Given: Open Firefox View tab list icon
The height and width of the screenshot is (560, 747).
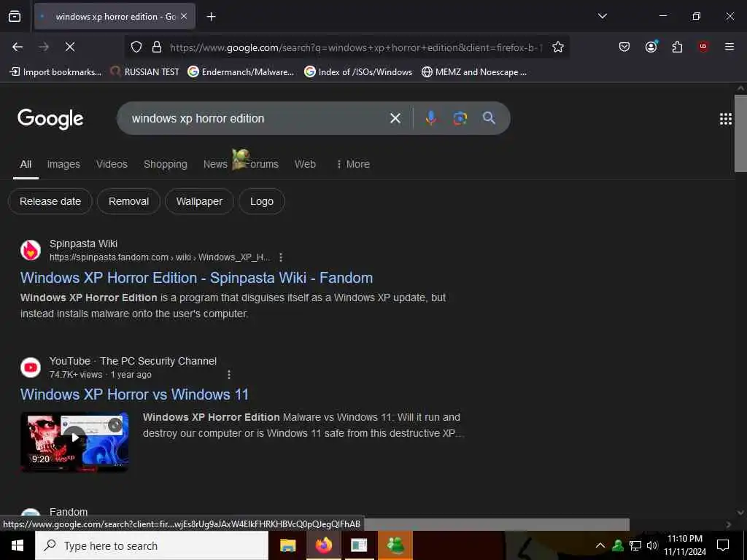Looking at the screenshot, I should click(15, 16).
